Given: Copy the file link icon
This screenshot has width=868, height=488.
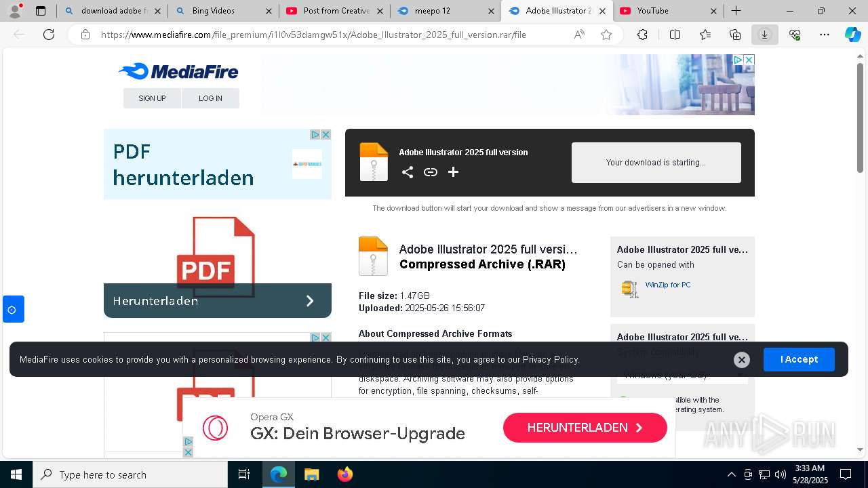Looking at the screenshot, I should (431, 172).
